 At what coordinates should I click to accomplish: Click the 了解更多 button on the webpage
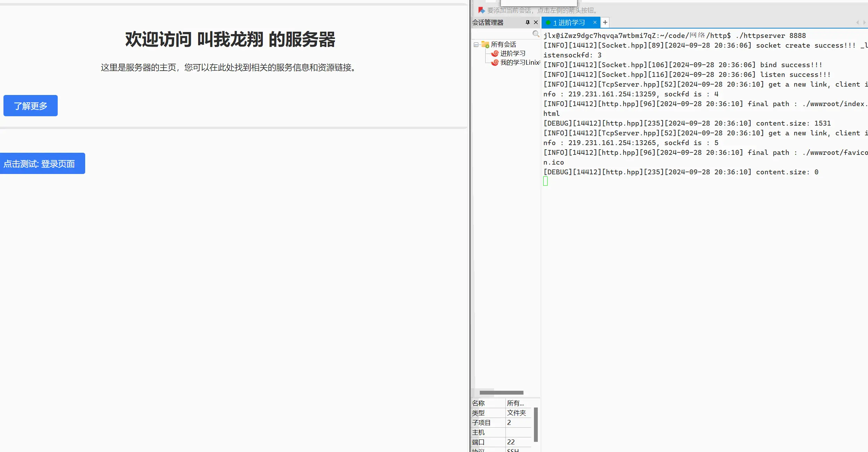coord(31,106)
